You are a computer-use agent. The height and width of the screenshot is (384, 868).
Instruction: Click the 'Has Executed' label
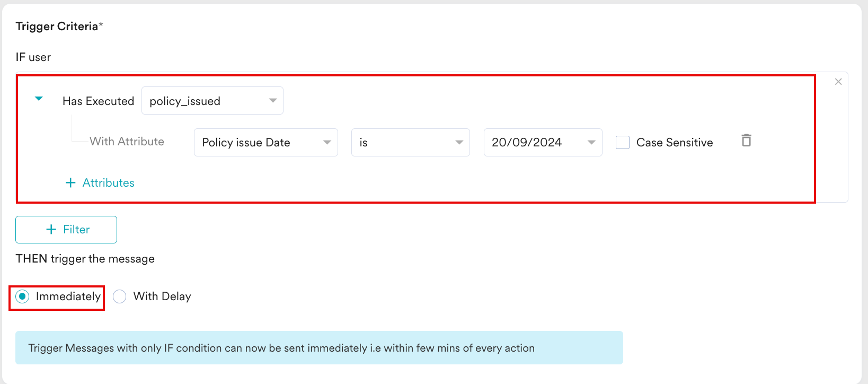(98, 101)
